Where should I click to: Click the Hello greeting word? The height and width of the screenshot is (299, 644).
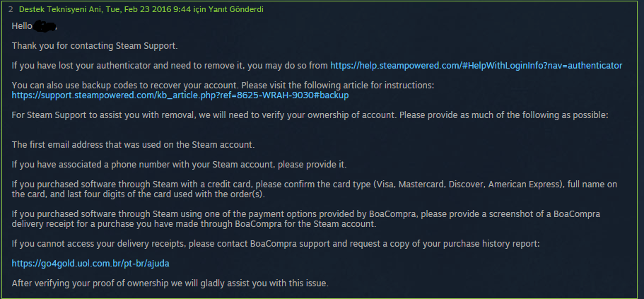click(x=23, y=25)
